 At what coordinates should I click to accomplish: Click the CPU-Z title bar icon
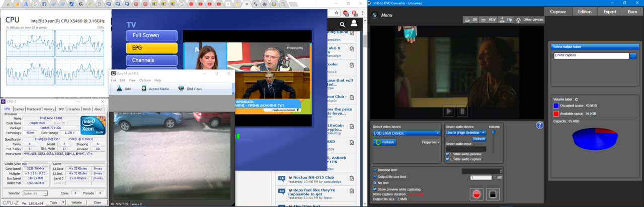coord(4,101)
